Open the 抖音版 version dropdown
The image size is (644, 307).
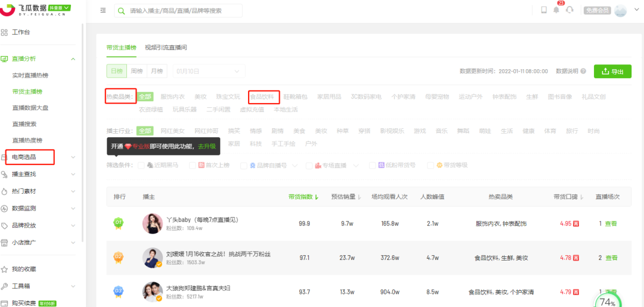pyautogui.click(x=60, y=8)
